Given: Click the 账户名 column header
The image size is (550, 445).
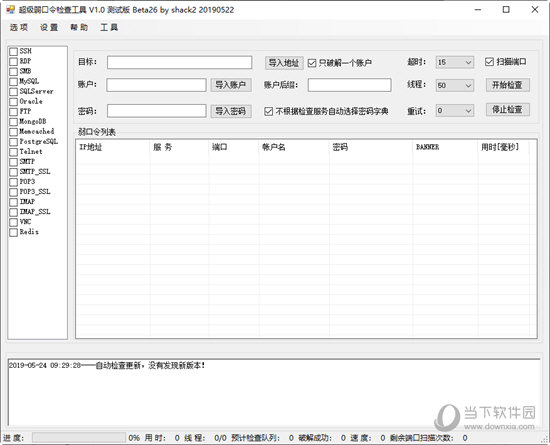Looking at the screenshot, I should (294, 147).
